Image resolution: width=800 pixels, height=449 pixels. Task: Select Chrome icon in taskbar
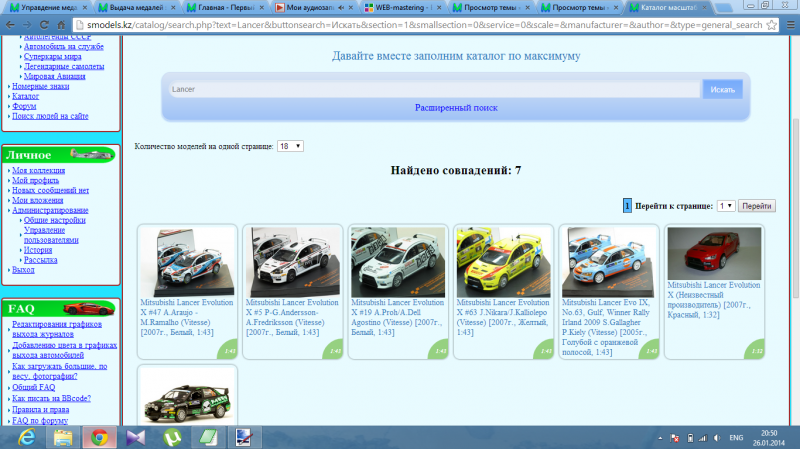click(x=99, y=438)
